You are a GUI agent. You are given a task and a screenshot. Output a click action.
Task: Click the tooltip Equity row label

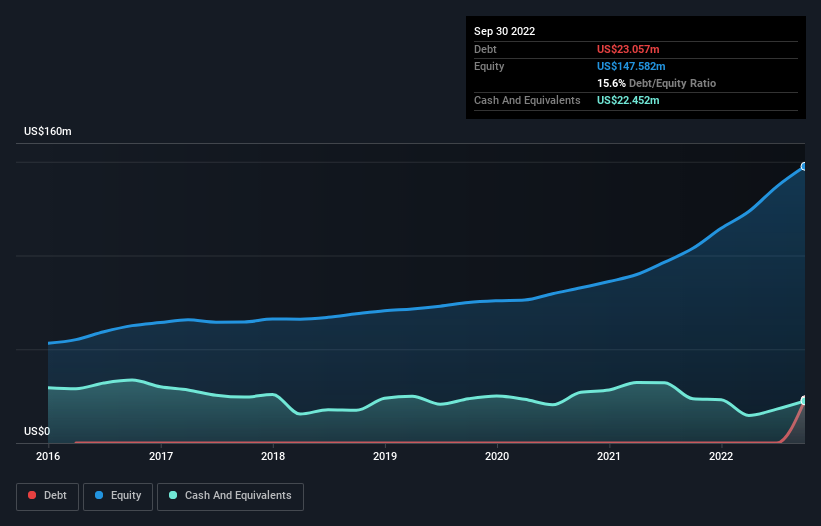pyautogui.click(x=489, y=66)
